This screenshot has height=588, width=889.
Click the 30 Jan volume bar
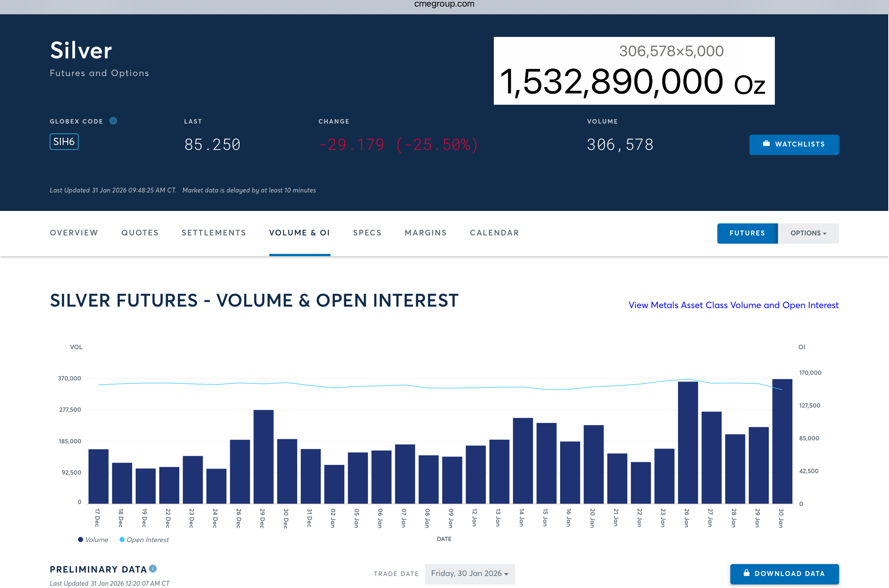click(782, 441)
